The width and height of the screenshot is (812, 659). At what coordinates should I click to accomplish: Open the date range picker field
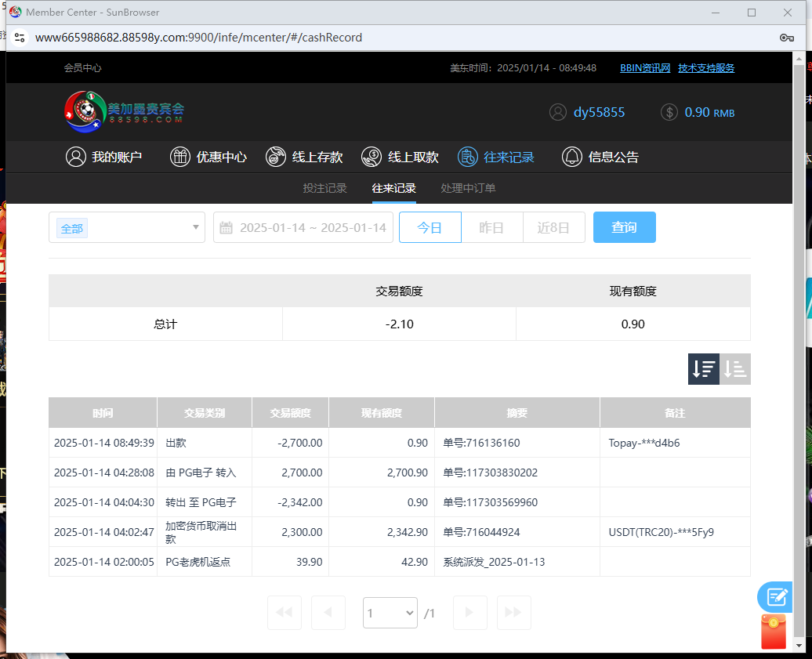coord(303,227)
